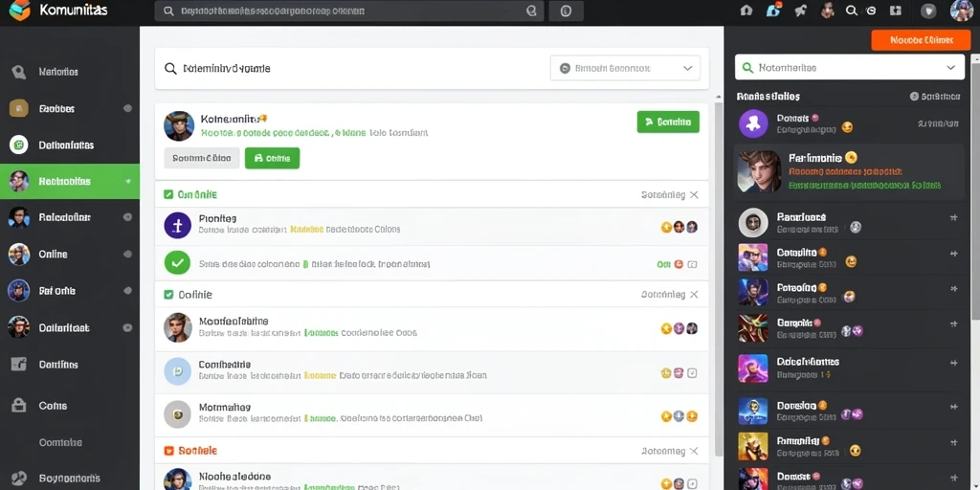
Task: Toggle the orange checkbox beside Sochlele header
Action: [168, 450]
